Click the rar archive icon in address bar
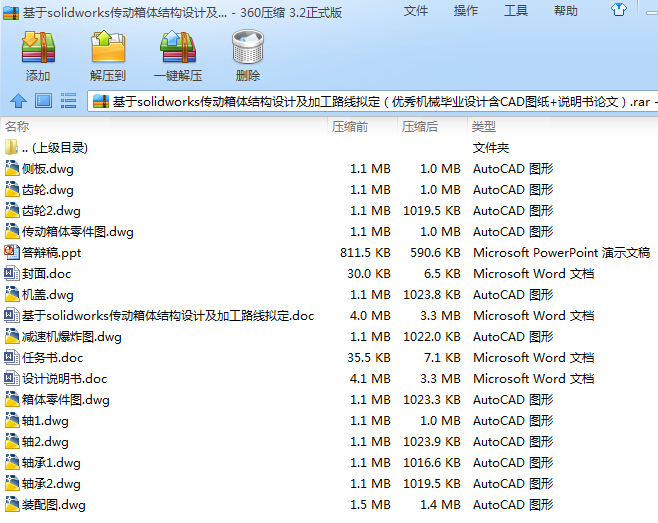 (x=101, y=101)
